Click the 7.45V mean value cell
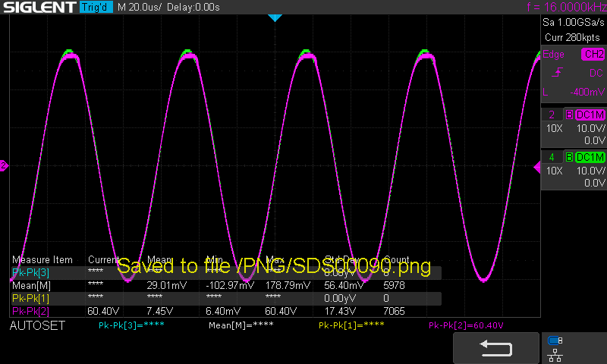607x364 pixels. pyautogui.click(x=160, y=311)
